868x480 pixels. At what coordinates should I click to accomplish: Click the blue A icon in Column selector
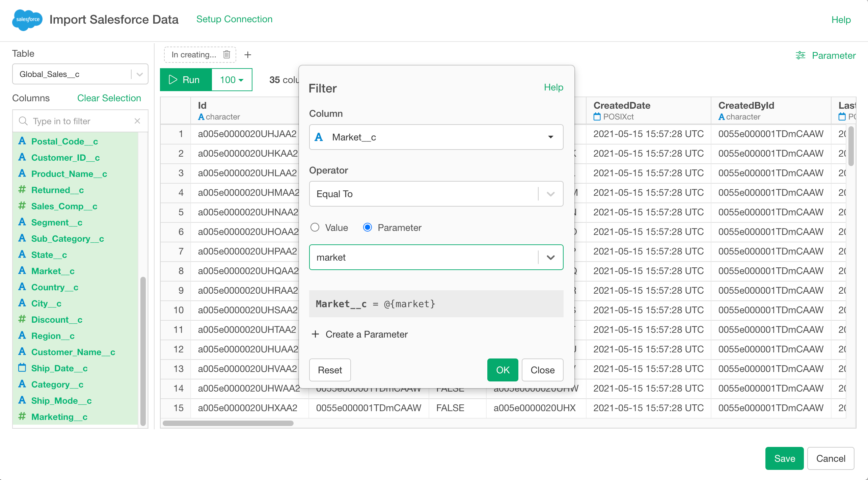point(319,137)
